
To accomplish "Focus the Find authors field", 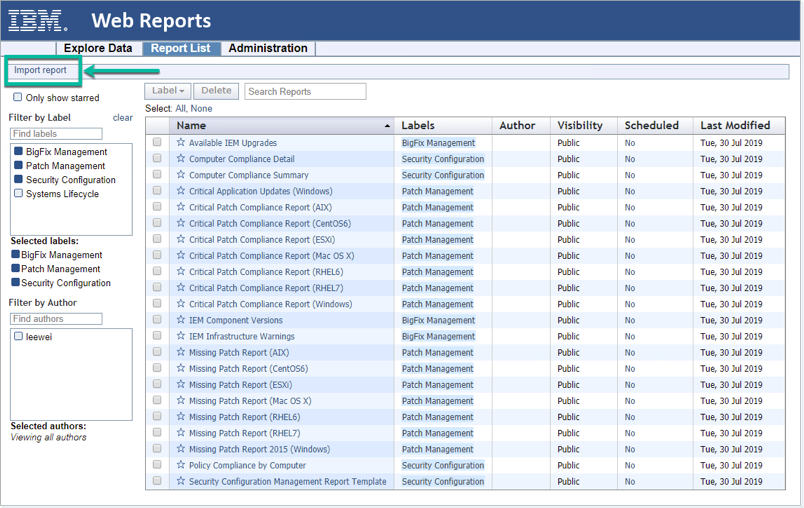I will click(x=56, y=319).
